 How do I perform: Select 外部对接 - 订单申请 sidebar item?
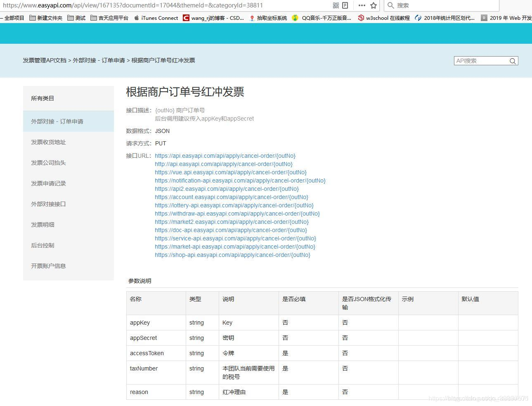69,121
